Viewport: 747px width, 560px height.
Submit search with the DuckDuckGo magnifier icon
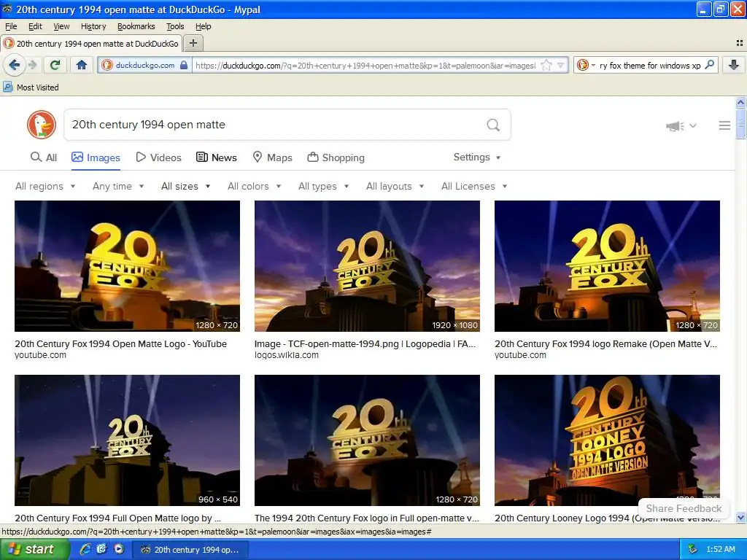point(493,125)
